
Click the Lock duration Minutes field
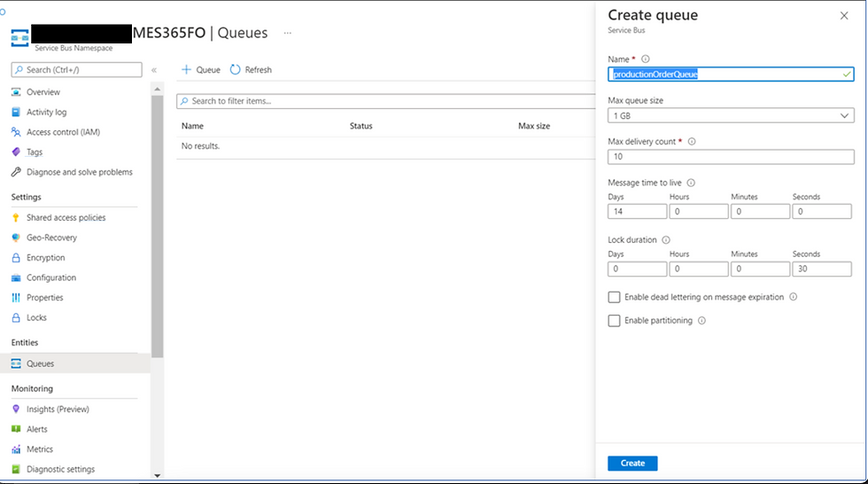coord(760,269)
